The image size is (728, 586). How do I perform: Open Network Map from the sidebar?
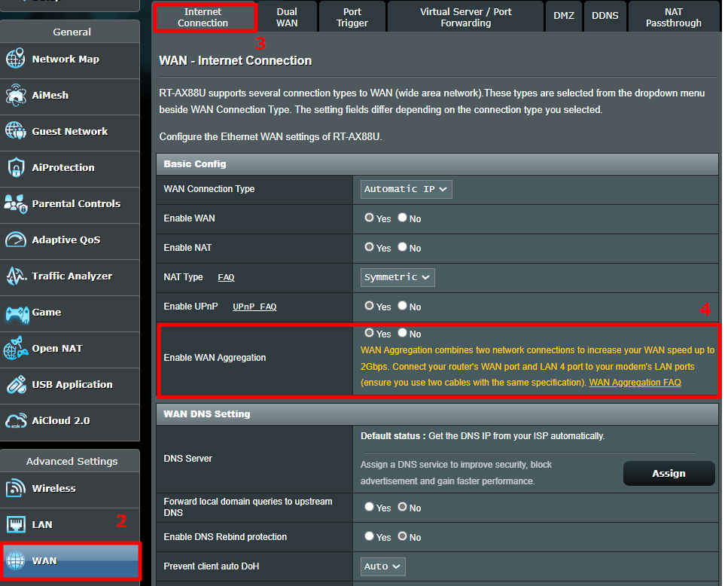(x=65, y=59)
